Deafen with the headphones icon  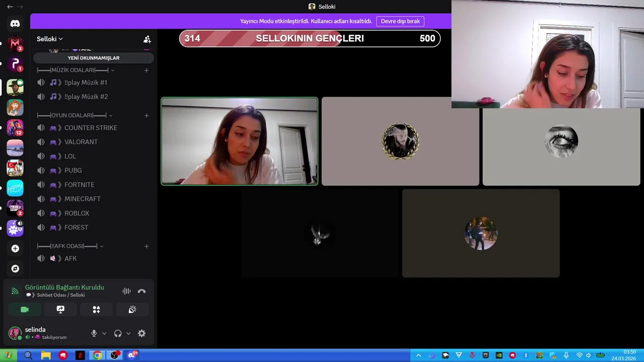click(118, 333)
